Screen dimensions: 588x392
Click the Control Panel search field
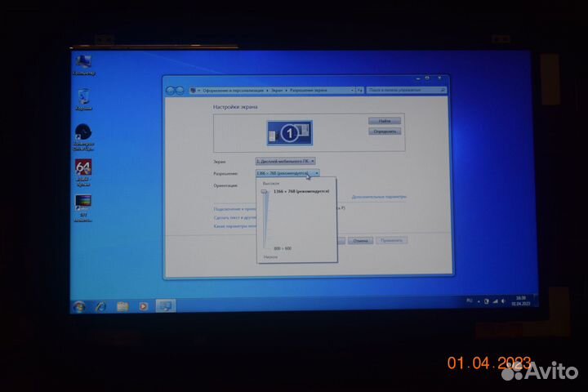[405, 90]
